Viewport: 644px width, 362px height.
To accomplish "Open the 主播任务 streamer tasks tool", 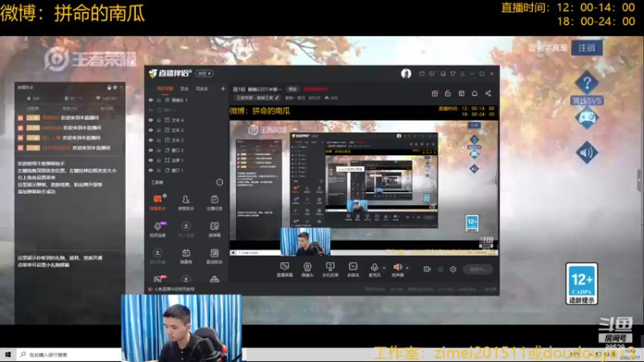I will [x=214, y=203].
